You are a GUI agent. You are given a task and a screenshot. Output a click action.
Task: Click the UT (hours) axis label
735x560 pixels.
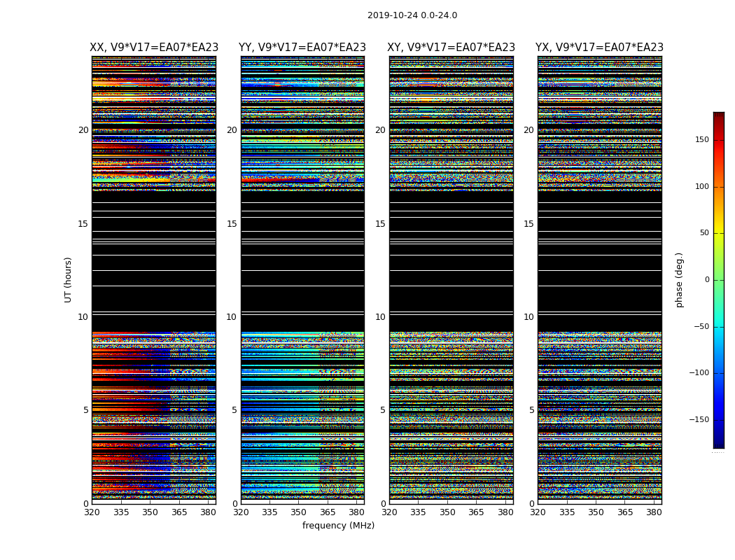pos(68,280)
